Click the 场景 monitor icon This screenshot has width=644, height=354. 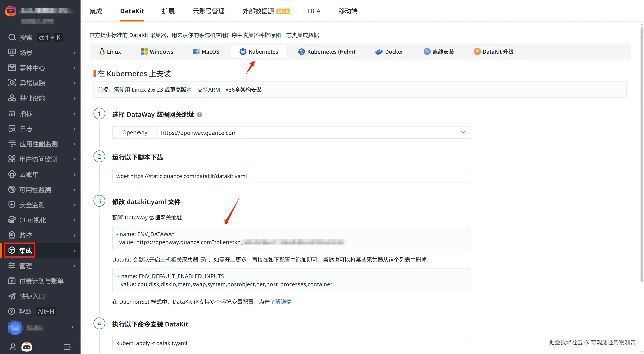pyautogui.click(x=12, y=52)
